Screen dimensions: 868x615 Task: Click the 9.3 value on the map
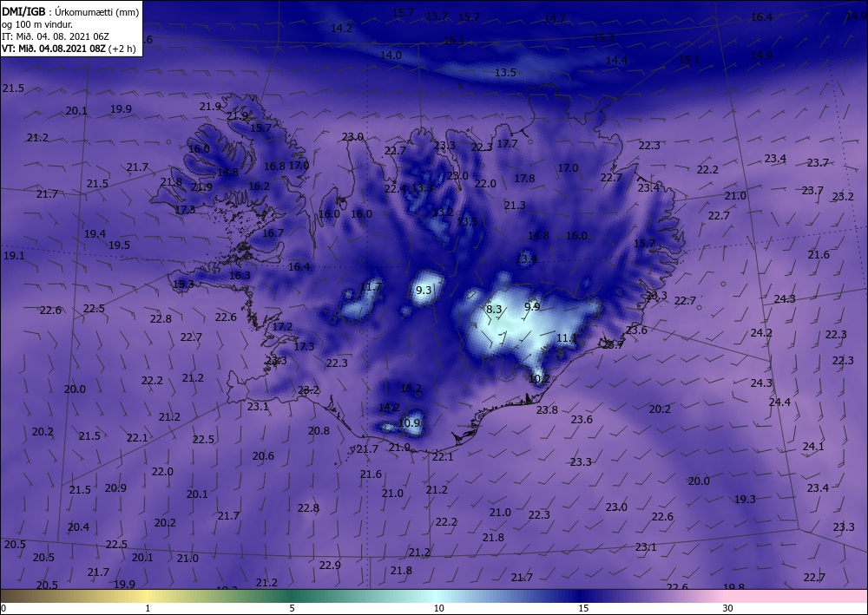coord(423,290)
